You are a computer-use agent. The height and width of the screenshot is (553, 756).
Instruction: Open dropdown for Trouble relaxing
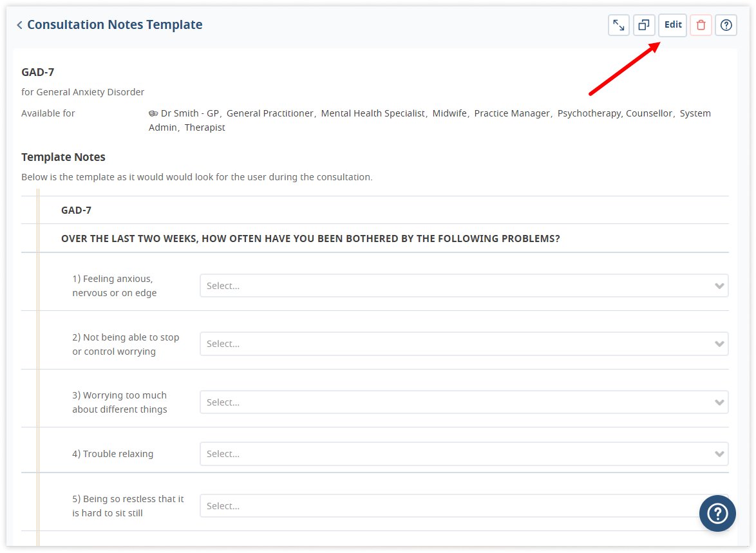pos(464,454)
